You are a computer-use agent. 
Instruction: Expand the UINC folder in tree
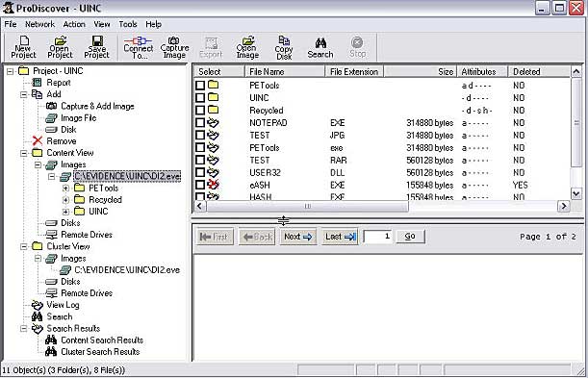click(x=66, y=212)
